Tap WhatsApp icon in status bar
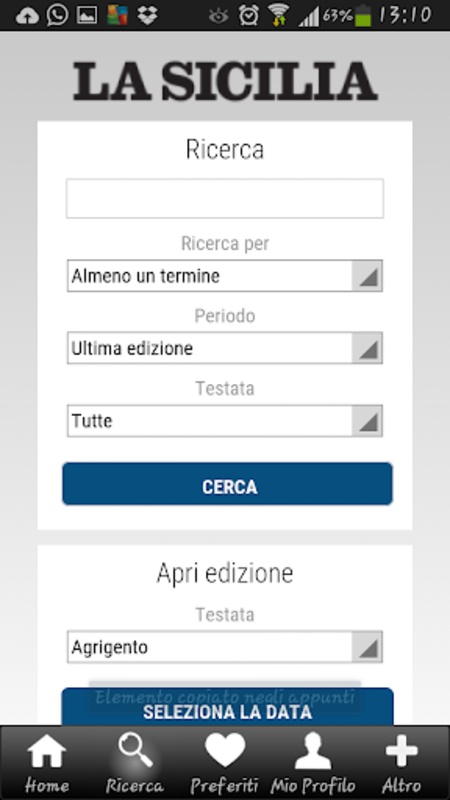Image resolution: width=450 pixels, height=800 pixels. 57,15
